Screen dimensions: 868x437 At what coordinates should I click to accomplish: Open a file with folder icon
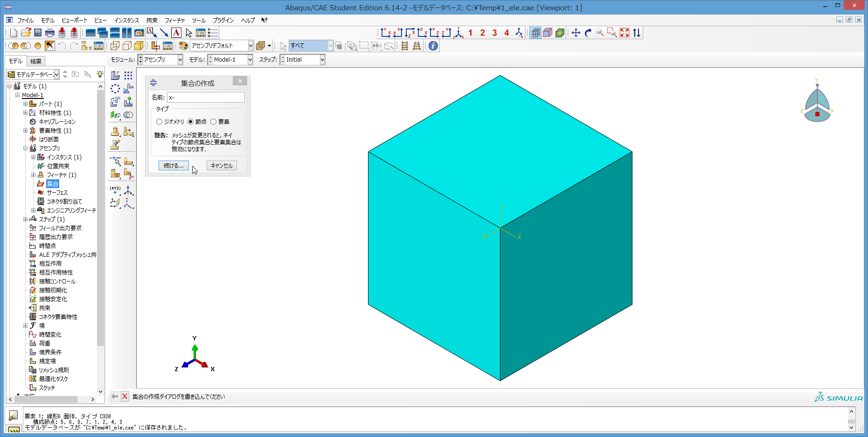[x=26, y=33]
